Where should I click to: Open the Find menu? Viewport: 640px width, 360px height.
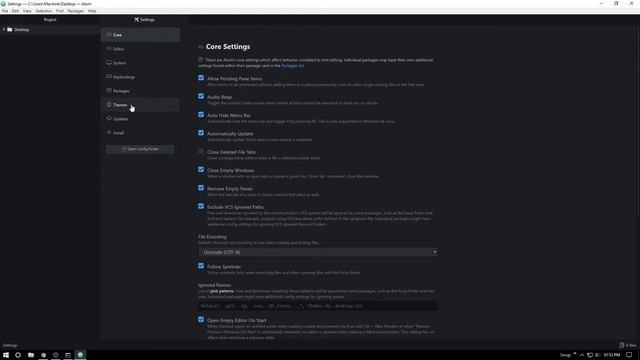point(60,11)
